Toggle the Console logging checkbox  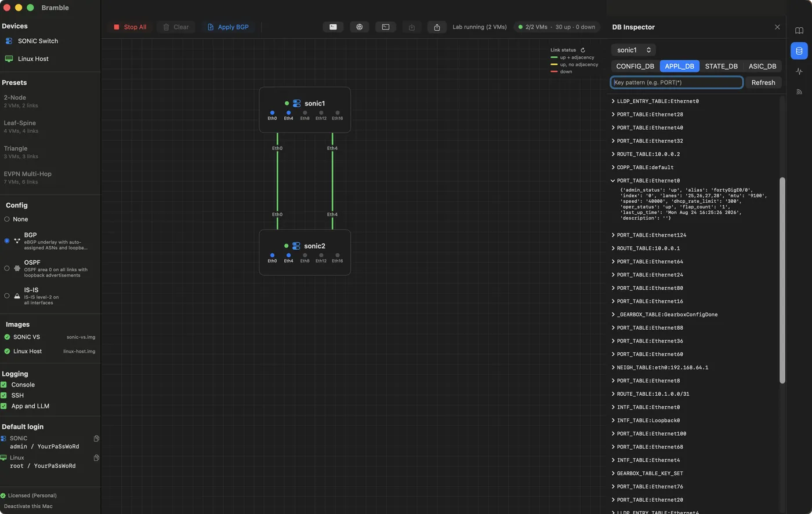(3, 385)
